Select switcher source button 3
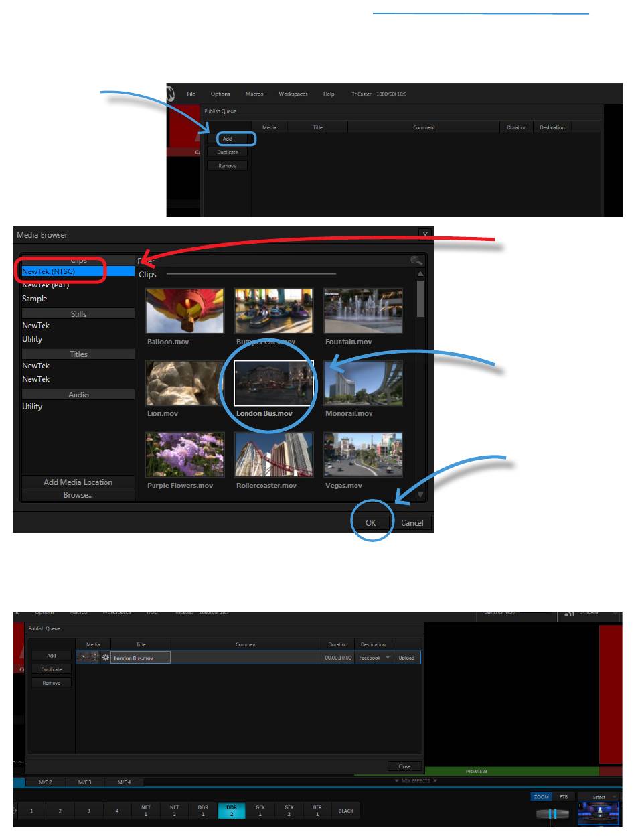 click(88, 811)
